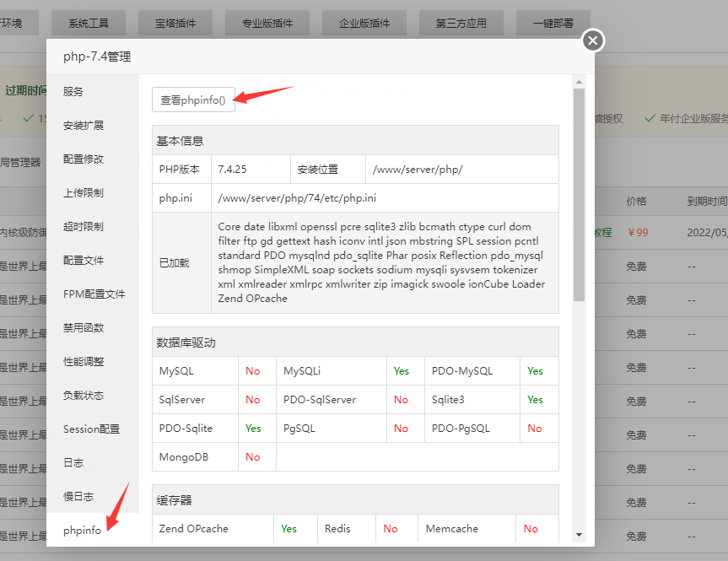728x561 pixels.
Task: Click the MongoDB label
Action: point(184,457)
